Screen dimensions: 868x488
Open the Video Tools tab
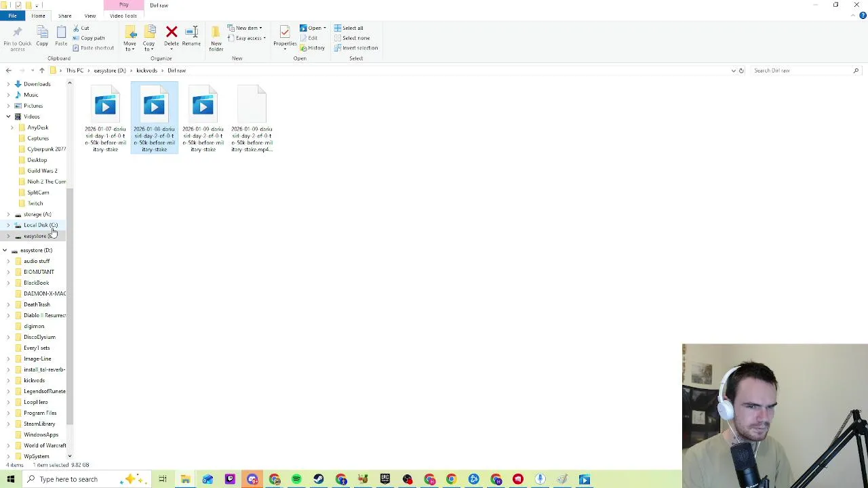pyautogui.click(x=123, y=16)
